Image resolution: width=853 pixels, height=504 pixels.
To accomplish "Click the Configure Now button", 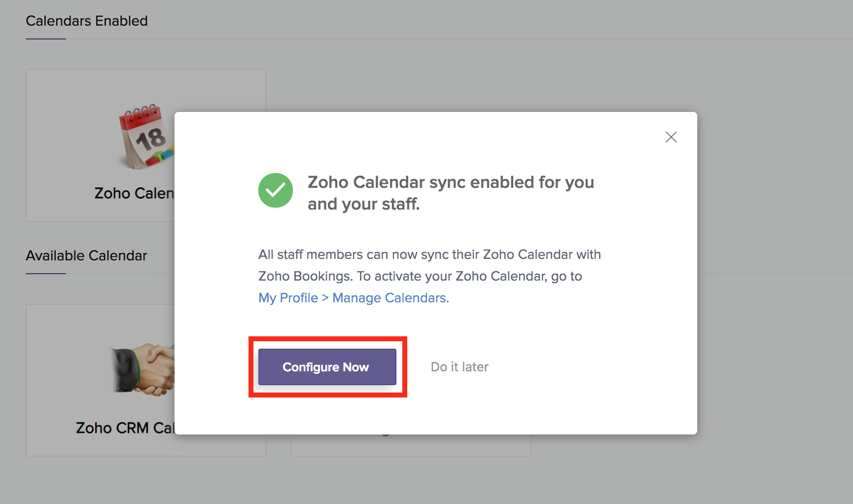I will pos(327,367).
